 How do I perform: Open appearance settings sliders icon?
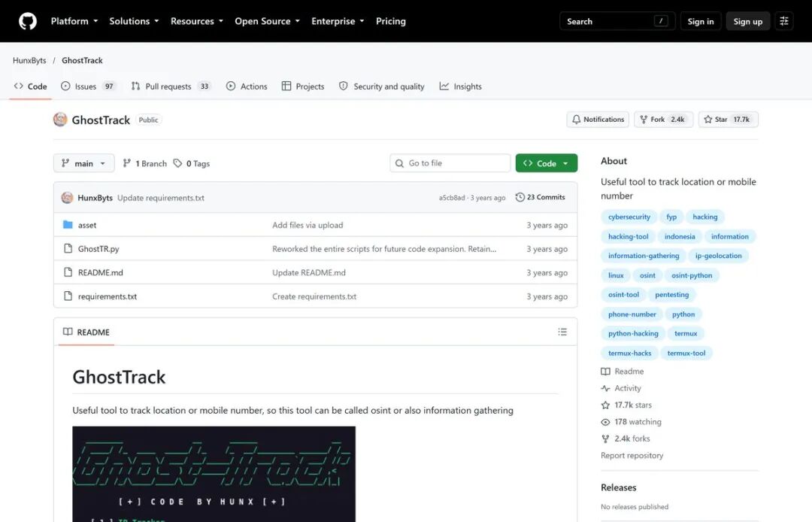click(784, 21)
